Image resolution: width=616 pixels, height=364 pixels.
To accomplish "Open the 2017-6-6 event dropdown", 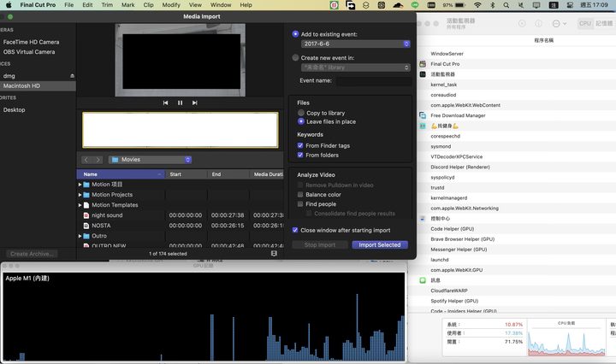I will (x=356, y=44).
